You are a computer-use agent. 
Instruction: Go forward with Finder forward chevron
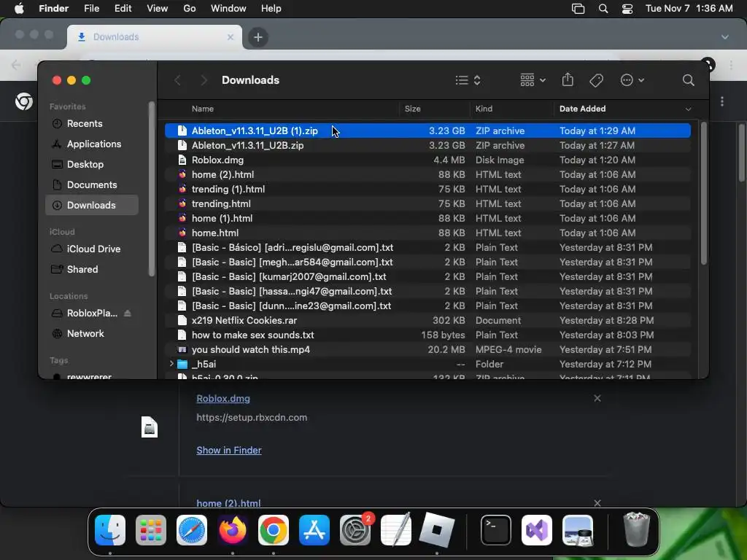(x=204, y=80)
